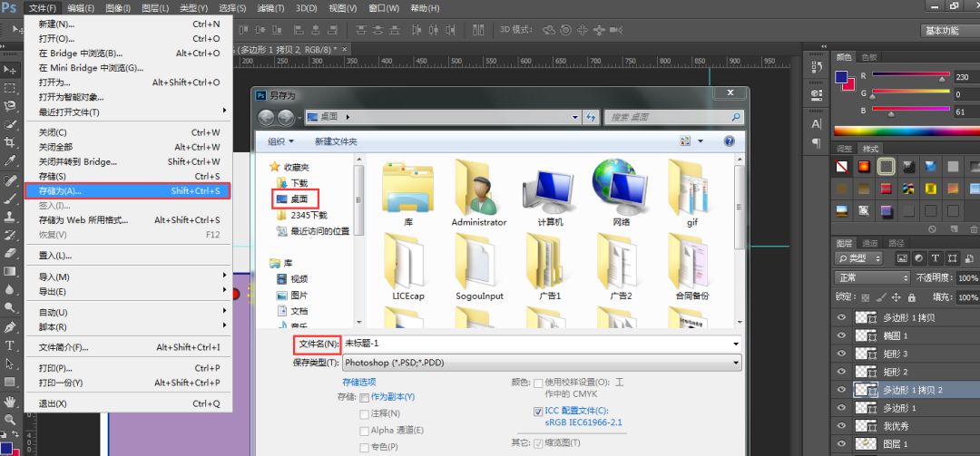
Task: Open the Paragraph panel icon
Action: (x=816, y=143)
